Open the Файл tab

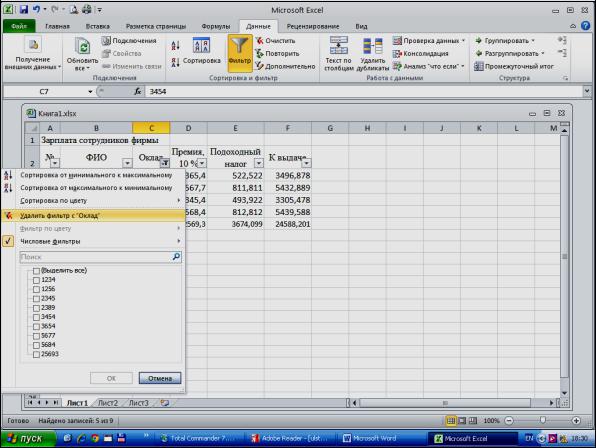19,26
